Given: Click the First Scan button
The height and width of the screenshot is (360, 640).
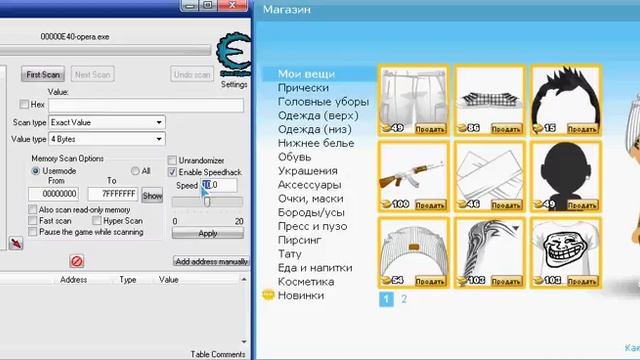Looking at the screenshot, I should tap(43, 74).
